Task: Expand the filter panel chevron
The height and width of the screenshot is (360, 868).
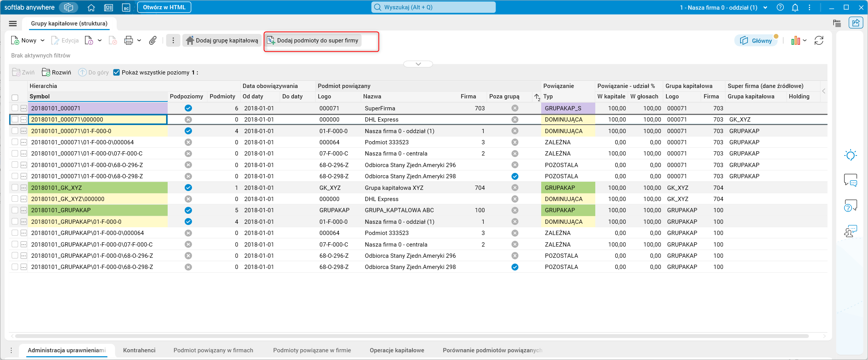Action: click(418, 64)
